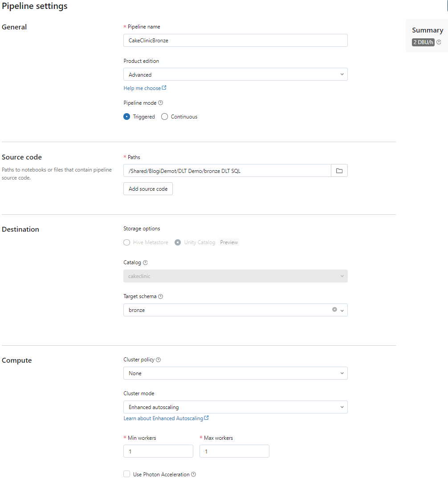Expand the Cluster policy dropdown
Screen dimensions: 448x487
235,373
